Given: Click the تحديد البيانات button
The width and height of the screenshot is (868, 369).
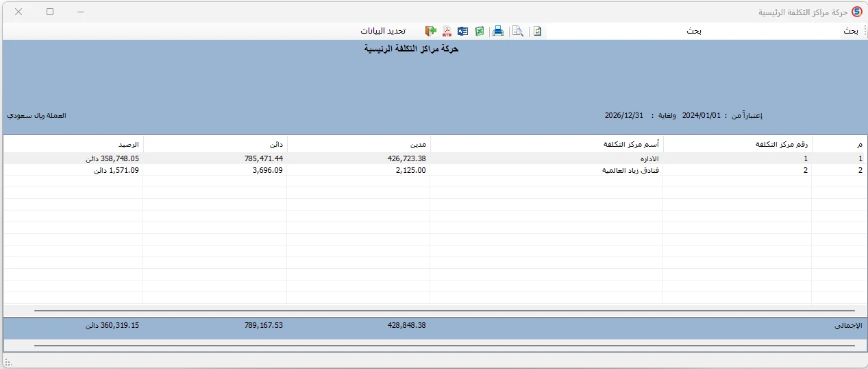Looking at the screenshot, I should (384, 31).
